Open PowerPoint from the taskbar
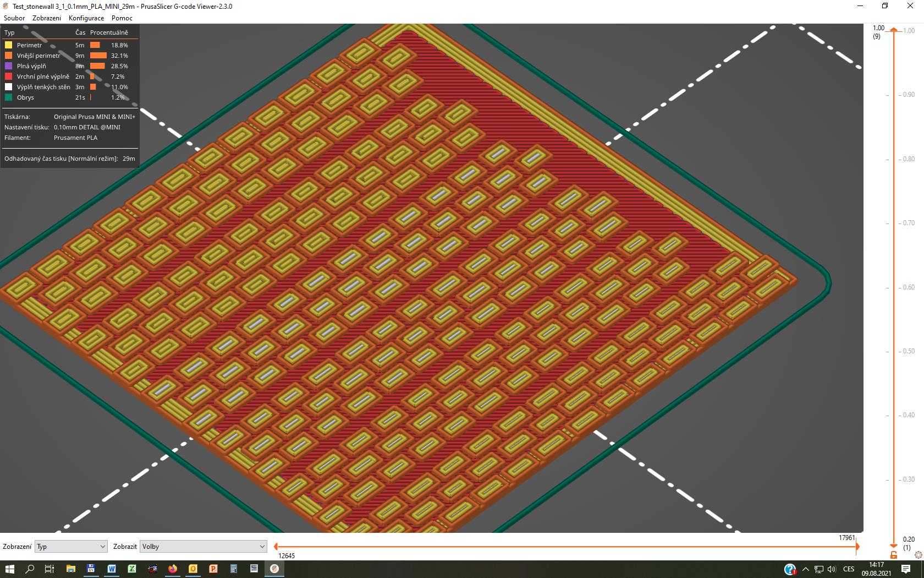The width and height of the screenshot is (924, 578). [x=213, y=569]
